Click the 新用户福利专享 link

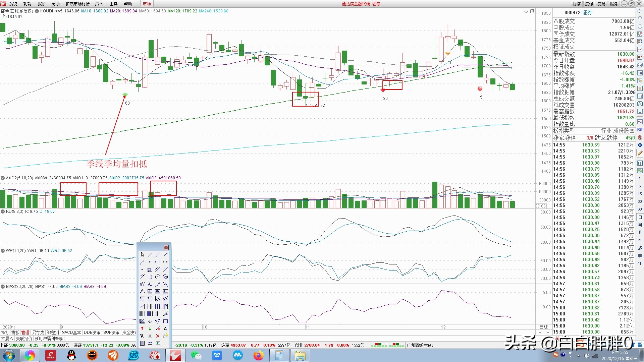pos(49,339)
